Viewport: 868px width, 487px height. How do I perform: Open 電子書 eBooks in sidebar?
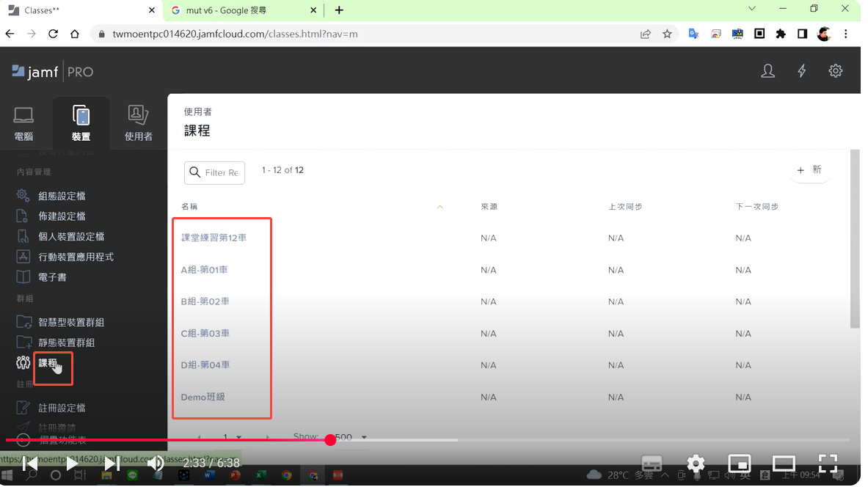[x=52, y=277]
